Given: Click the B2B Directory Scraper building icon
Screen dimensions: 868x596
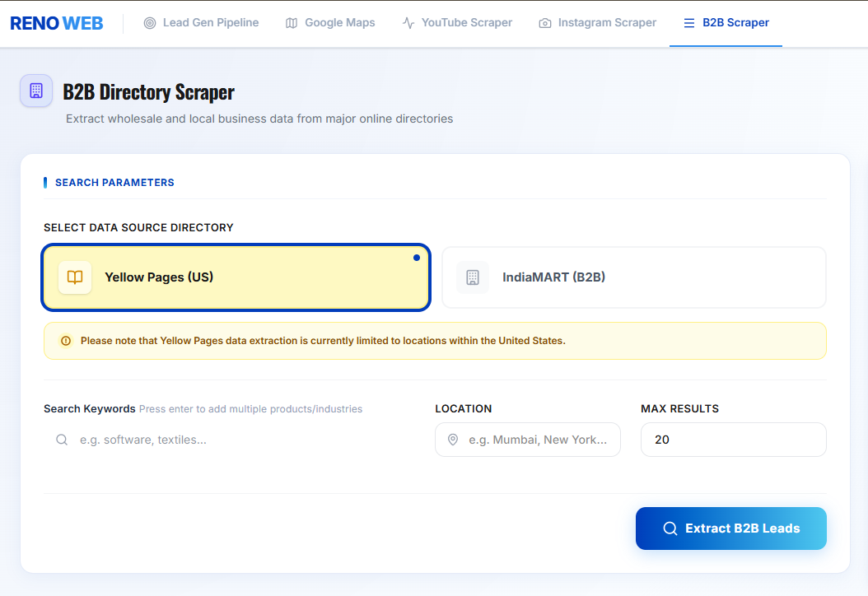Looking at the screenshot, I should (36, 91).
